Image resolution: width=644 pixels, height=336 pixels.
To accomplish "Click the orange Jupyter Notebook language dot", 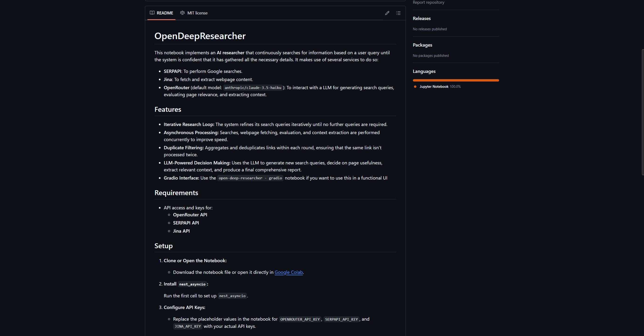I will click(415, 87).
